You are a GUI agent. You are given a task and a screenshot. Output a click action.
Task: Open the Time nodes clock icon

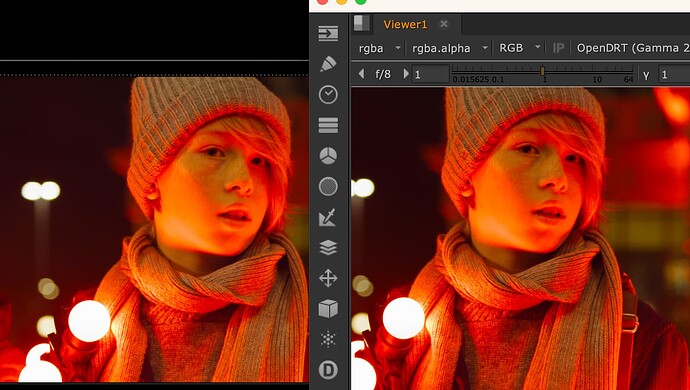click(x=328, y=95)
